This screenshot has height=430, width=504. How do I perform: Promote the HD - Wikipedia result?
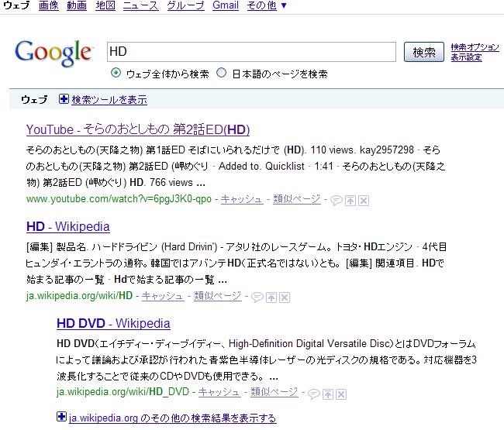(x=271, y=298)
